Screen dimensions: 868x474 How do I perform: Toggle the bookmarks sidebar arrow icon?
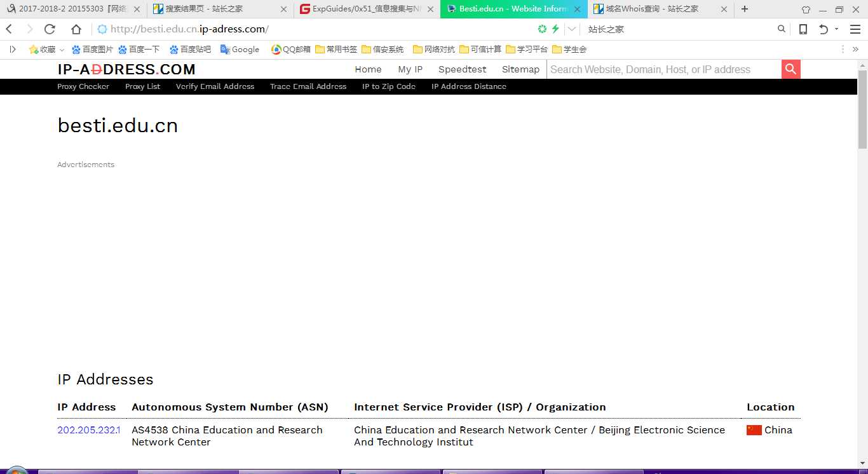[12, 50]
